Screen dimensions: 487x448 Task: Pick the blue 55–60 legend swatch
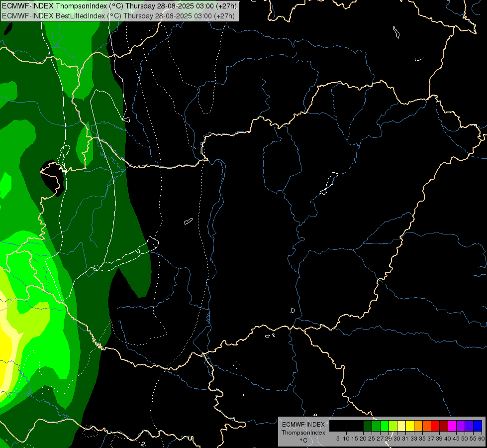click(478, 426)
